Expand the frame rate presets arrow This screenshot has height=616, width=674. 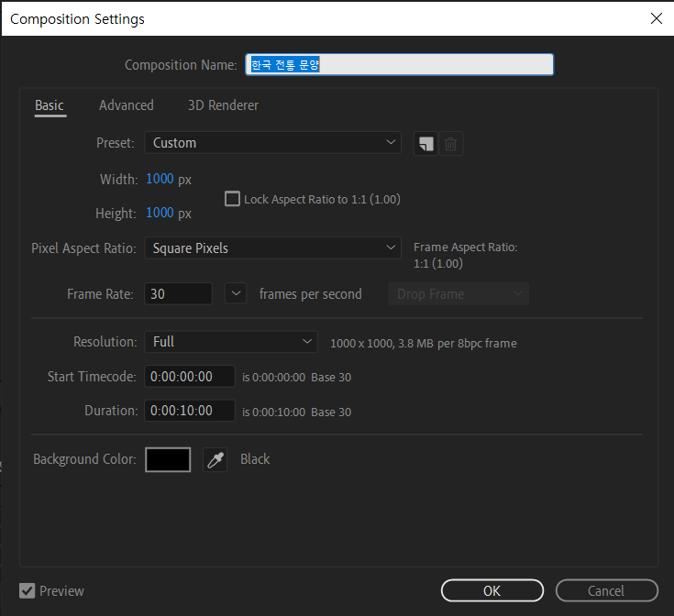[x=236, y=294]
